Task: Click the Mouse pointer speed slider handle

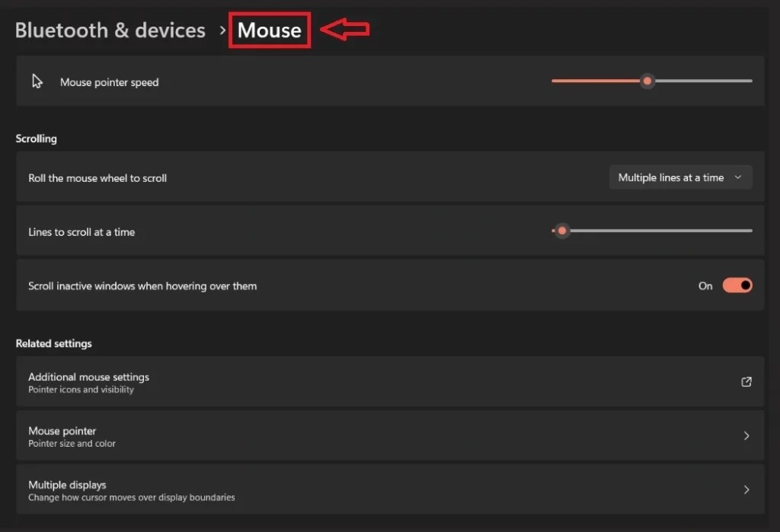Action: (x=647, y=81)
